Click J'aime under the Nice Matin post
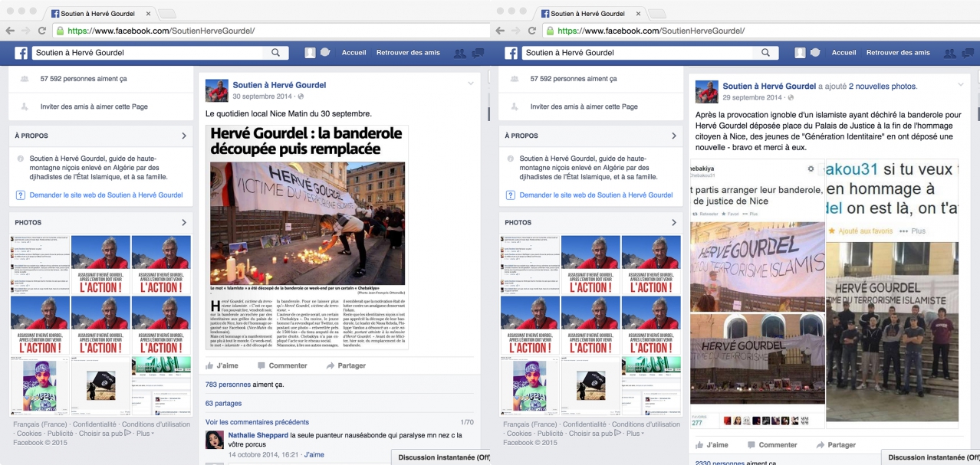Viewport: 980px width, 465px height. [x=222, y=365]
